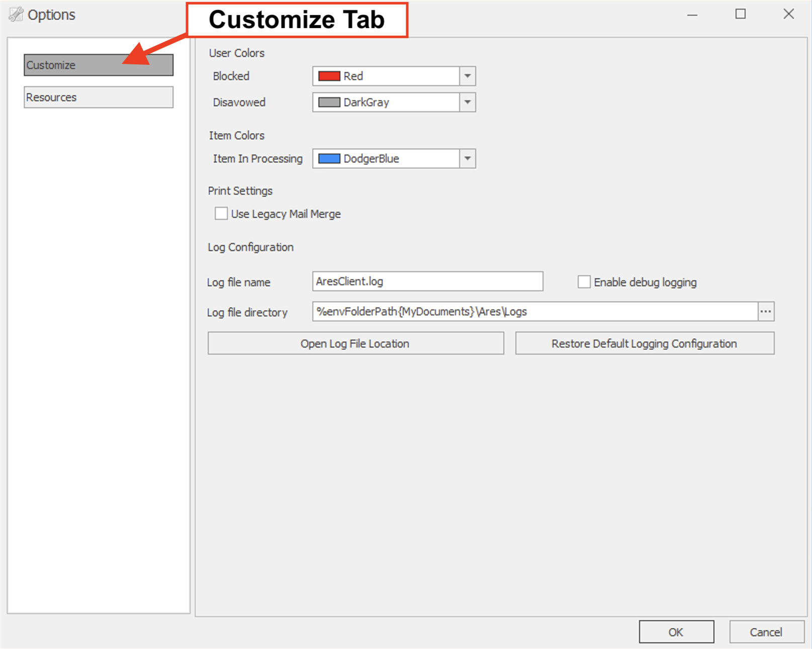Screen dimensions: 812x649
Task: Open the Item In Processing color dropdown
Action: 467,158
